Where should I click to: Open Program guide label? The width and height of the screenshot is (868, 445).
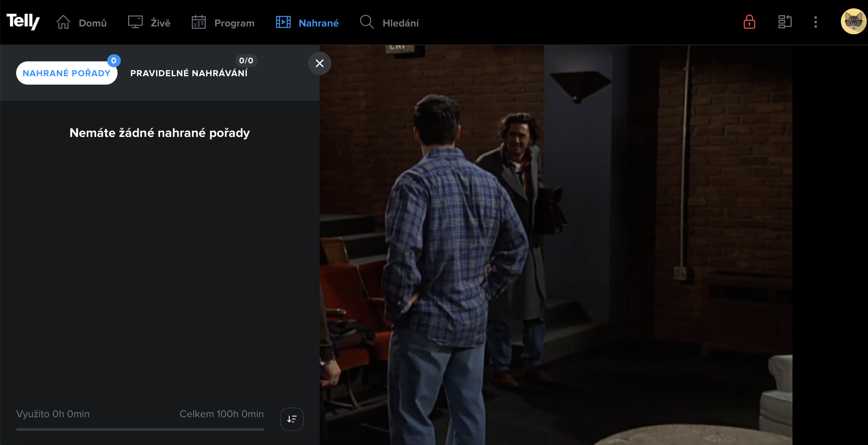[234, 23]
